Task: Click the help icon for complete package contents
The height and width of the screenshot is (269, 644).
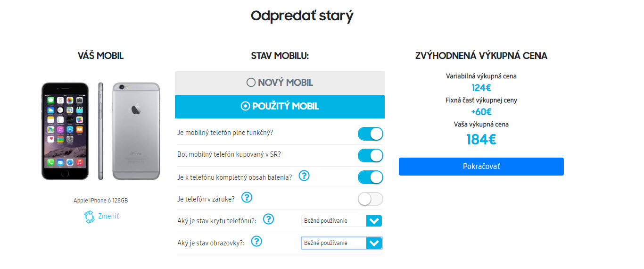Action: tap(304, 177)
